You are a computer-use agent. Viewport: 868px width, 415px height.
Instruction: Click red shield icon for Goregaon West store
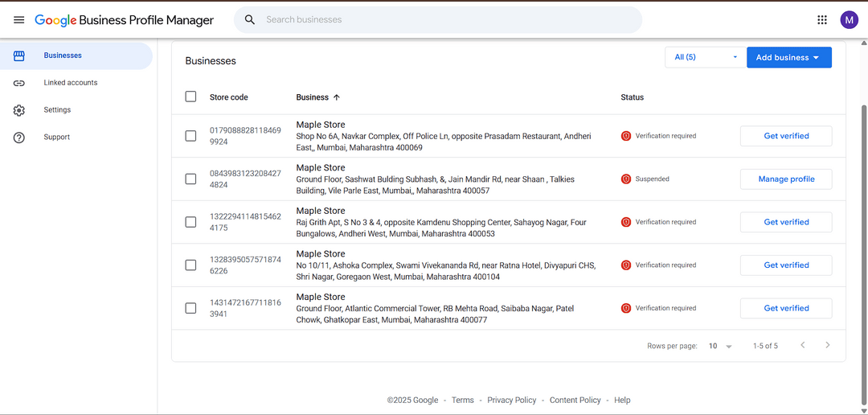coord(626,265)
